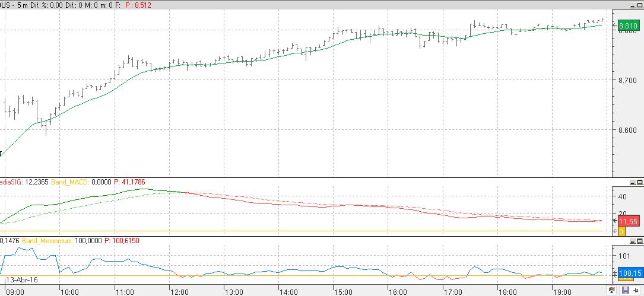Click the 8.600 price axis label
644x296 pixels.
click(627, 131)
